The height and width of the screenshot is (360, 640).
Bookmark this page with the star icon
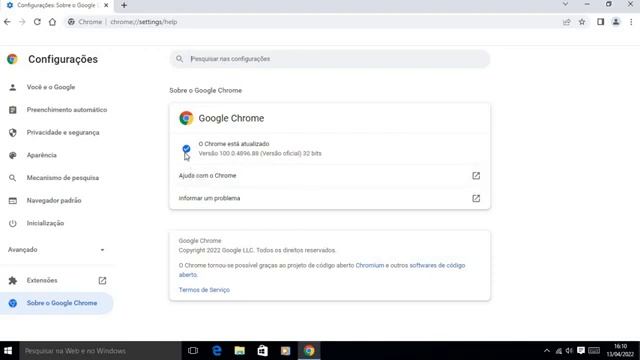coord(582,22)
